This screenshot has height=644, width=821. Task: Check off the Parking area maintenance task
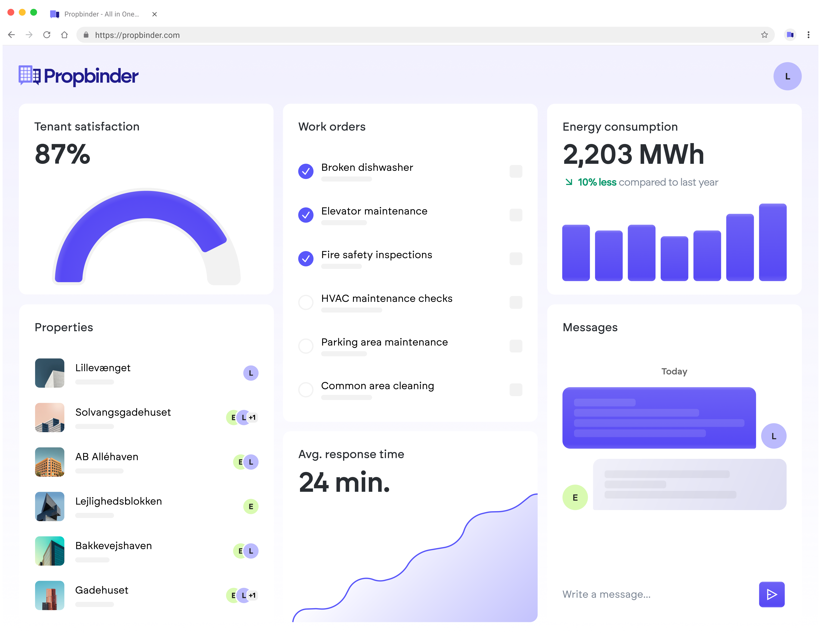click(306, 346)
